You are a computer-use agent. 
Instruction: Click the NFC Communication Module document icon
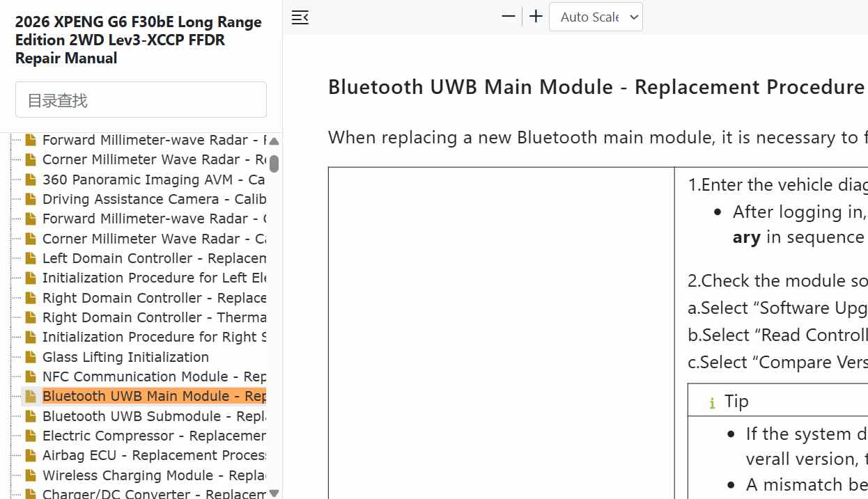point(30,377)
